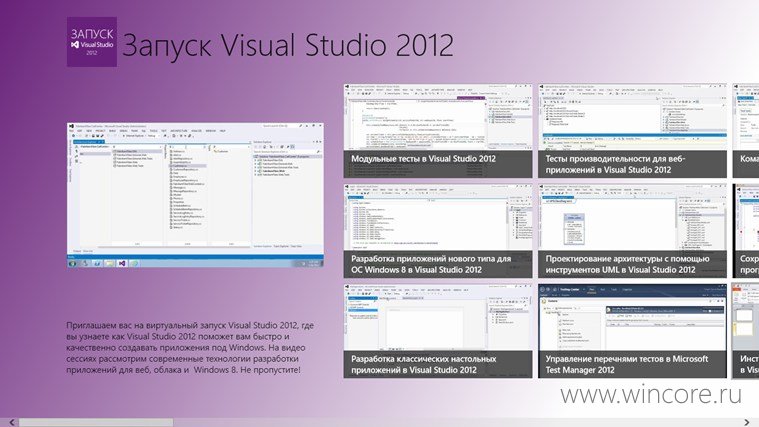759x427 pixels.
Task: Open tile "Тесты производительности для веб-приложений"
Action: tap(632, 131)
